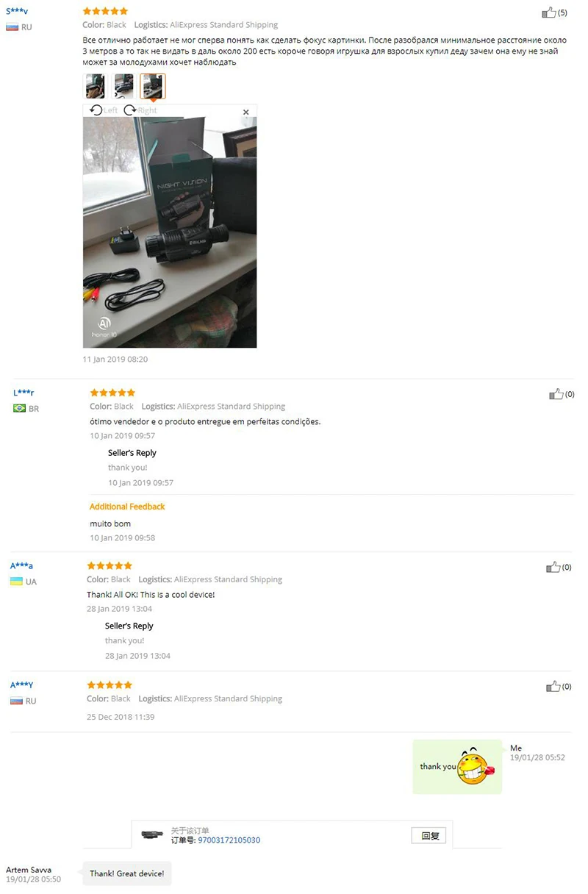Click thumbs-up icon on L***r review
This screenshot has width=588, height=894.
pos(556,394)
